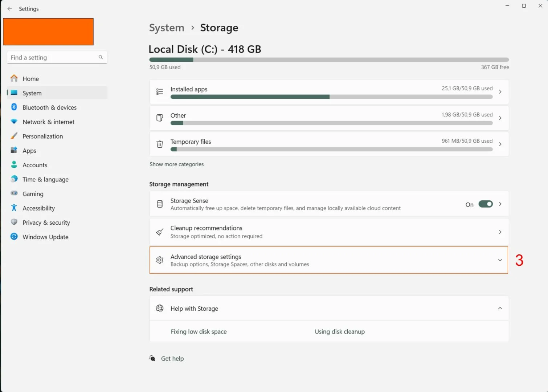The height and width of the screenshot is (392, 548).
Task: Open Windows Update page
Action: pos(57,237)
